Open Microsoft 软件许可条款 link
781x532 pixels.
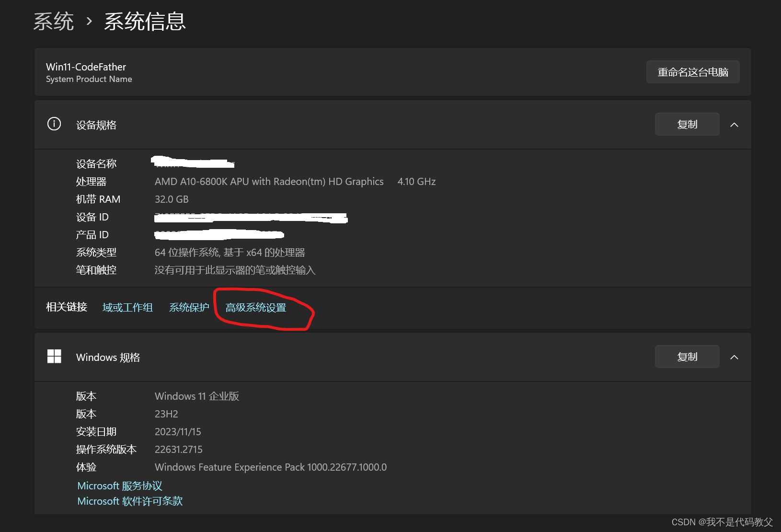point(130,501)
